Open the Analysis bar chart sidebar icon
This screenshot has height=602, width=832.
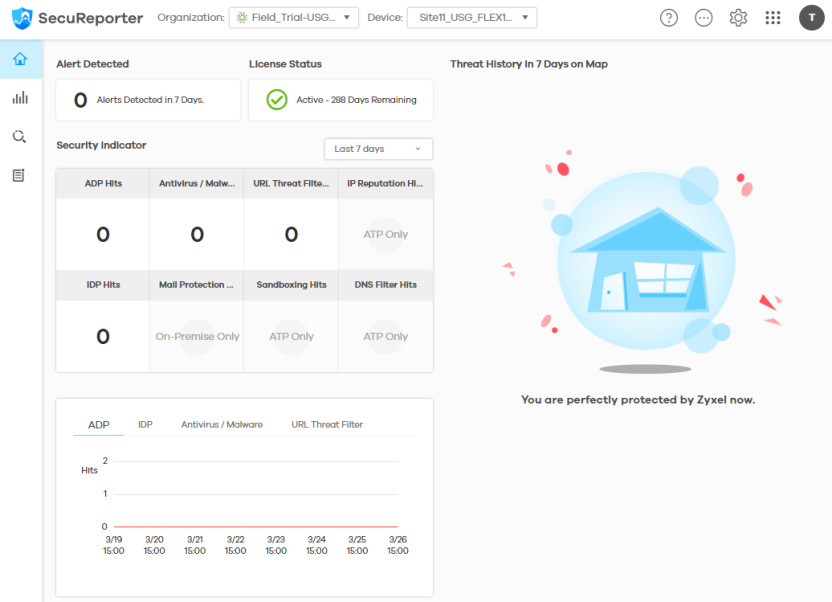20,98
